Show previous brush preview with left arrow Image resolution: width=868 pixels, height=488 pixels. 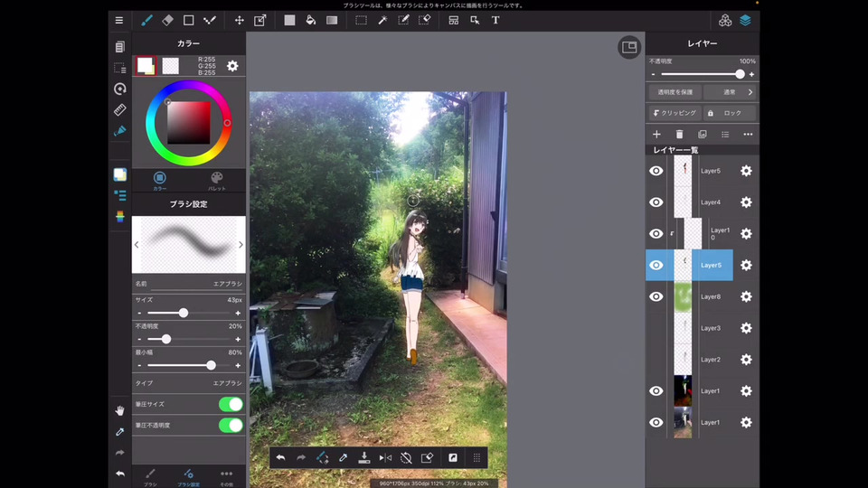click(x=137, y=245)
